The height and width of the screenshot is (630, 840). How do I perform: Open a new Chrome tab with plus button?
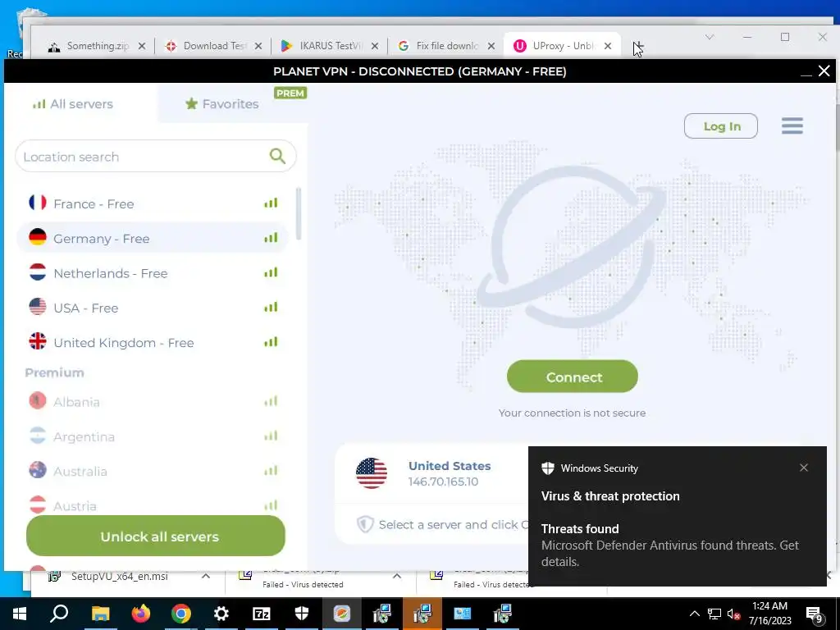tap(637, 46)
